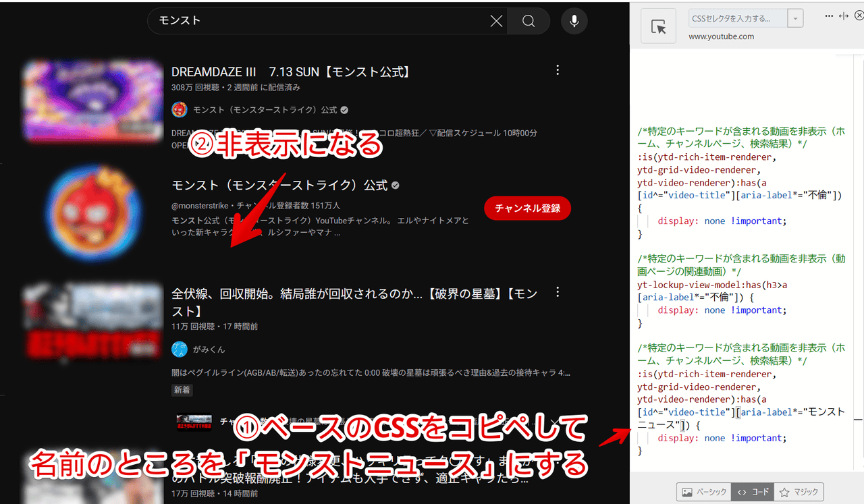Open the モンスト公式 channel avatar icon
The width and height of the screenshot is (864, 504).
click(180, 109)
